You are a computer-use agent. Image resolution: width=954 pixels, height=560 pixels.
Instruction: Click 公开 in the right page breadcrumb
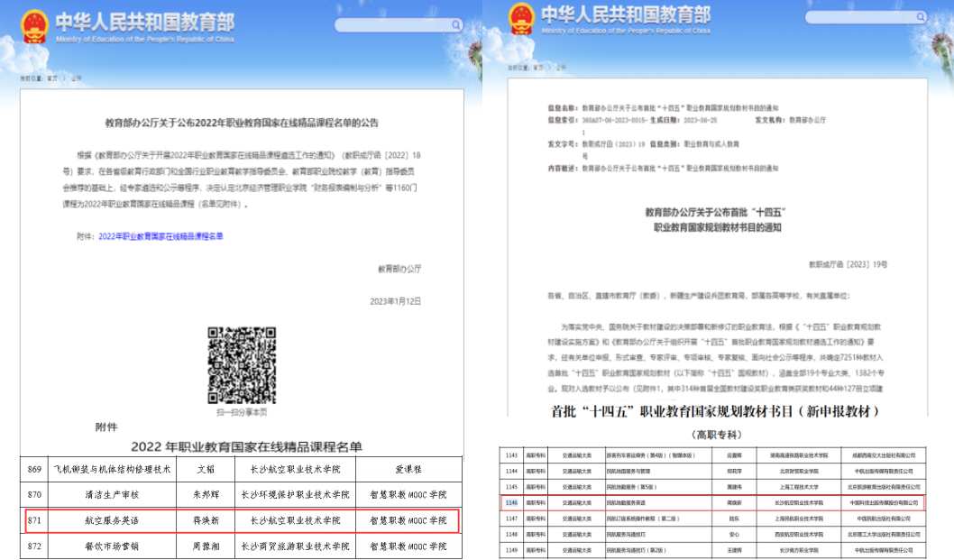click(x=560, y=68)
